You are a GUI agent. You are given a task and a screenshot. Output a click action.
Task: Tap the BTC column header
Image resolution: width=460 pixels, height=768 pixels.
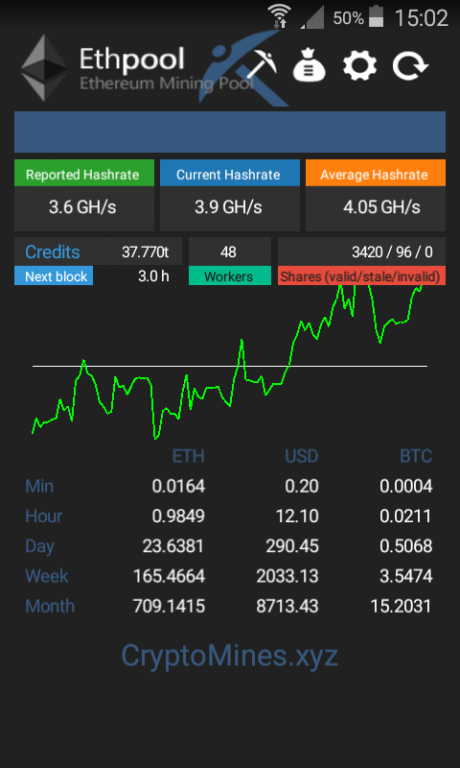[416, 456]
